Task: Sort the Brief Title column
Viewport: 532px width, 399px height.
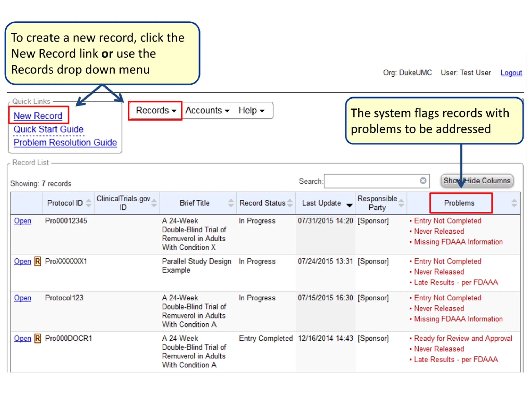Action: click(231, 203)
